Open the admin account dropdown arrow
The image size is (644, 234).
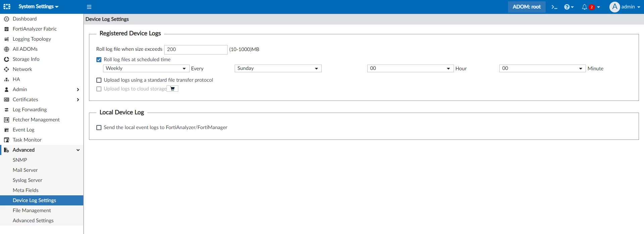(x=639, y=7)
